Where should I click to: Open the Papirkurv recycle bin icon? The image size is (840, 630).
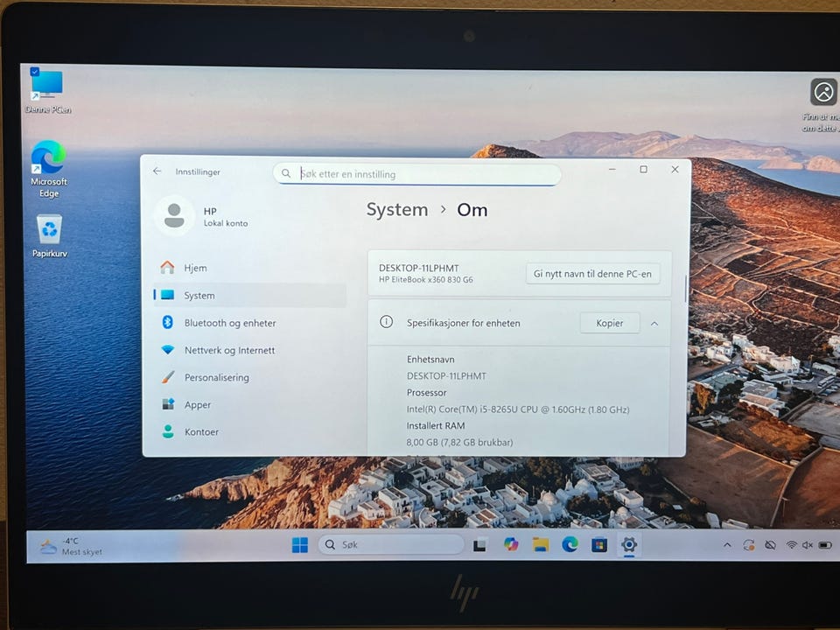tap(49, 235)
